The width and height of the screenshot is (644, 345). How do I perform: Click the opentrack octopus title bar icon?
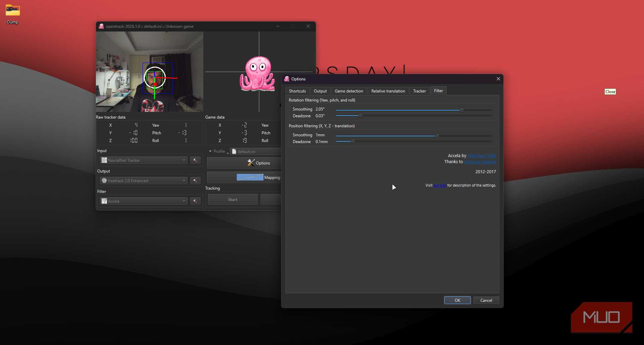(x=101, y=26)
